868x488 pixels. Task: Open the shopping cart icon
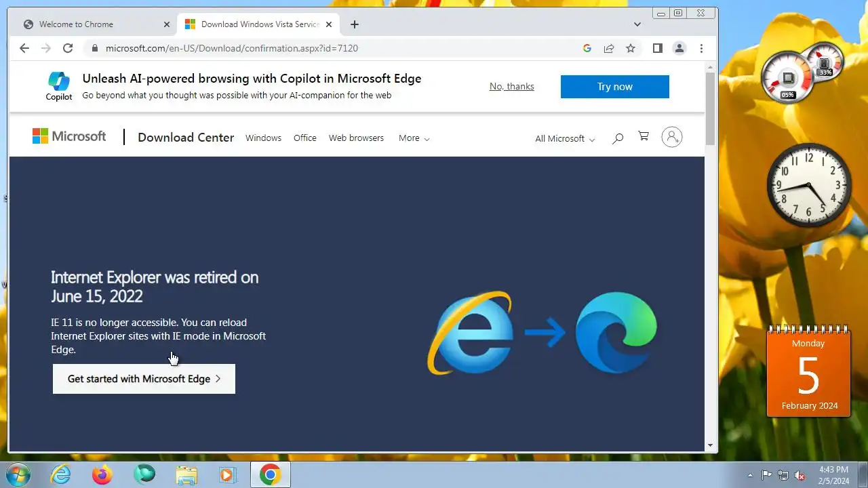pyautogui.click(x=644, y=137)
